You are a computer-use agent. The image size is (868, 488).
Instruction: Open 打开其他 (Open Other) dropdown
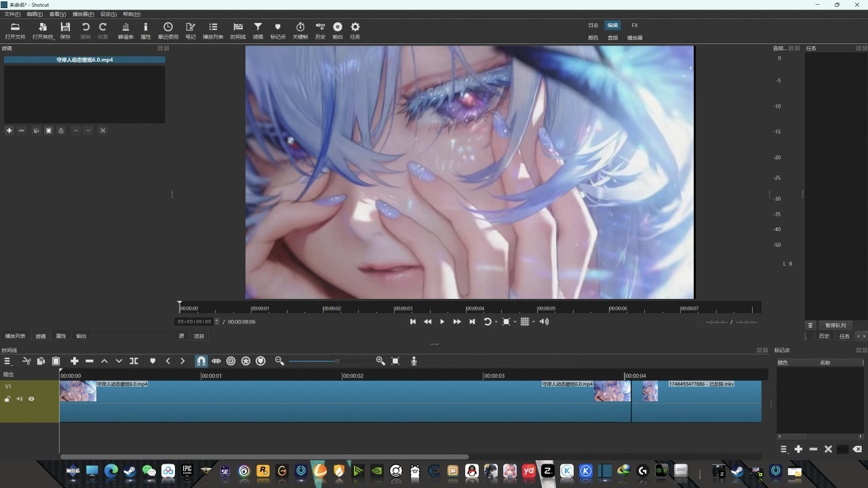tap(43, 30)
